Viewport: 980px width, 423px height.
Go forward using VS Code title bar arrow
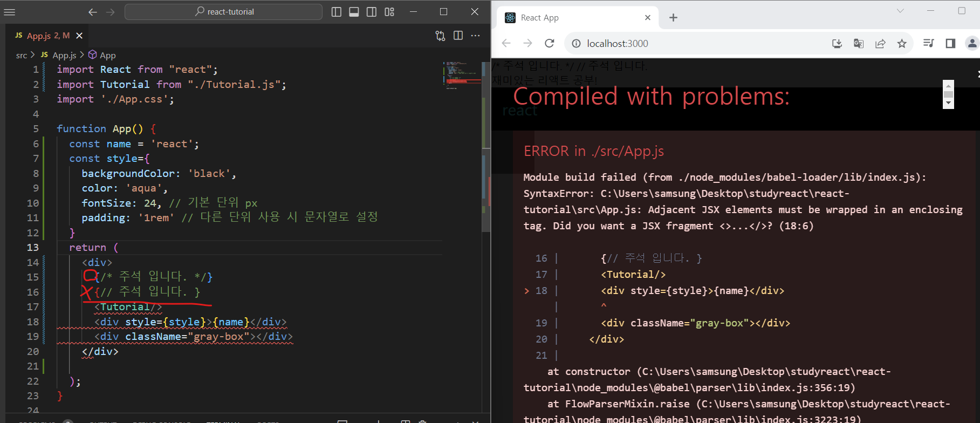coord(111,12)
